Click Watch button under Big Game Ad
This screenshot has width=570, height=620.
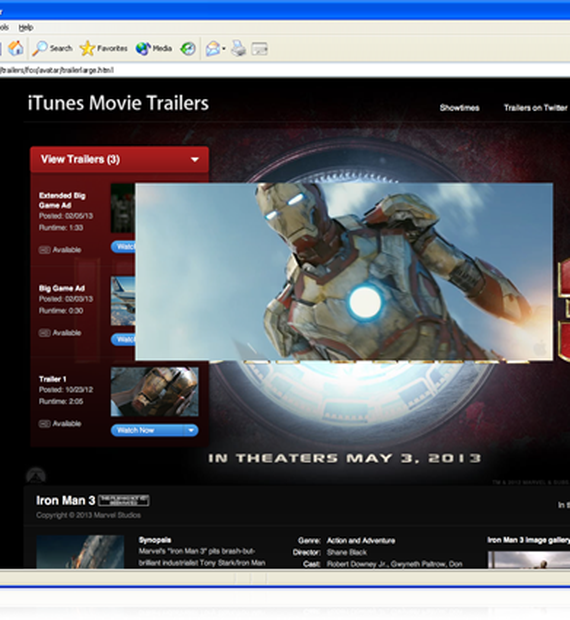[x=123, y=339]
